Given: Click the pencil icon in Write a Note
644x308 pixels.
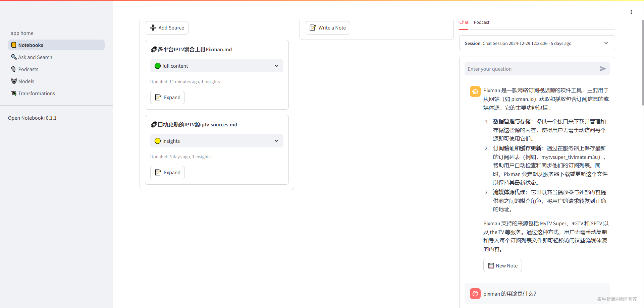Looking at the screenshot, I should tap(313, 27).
